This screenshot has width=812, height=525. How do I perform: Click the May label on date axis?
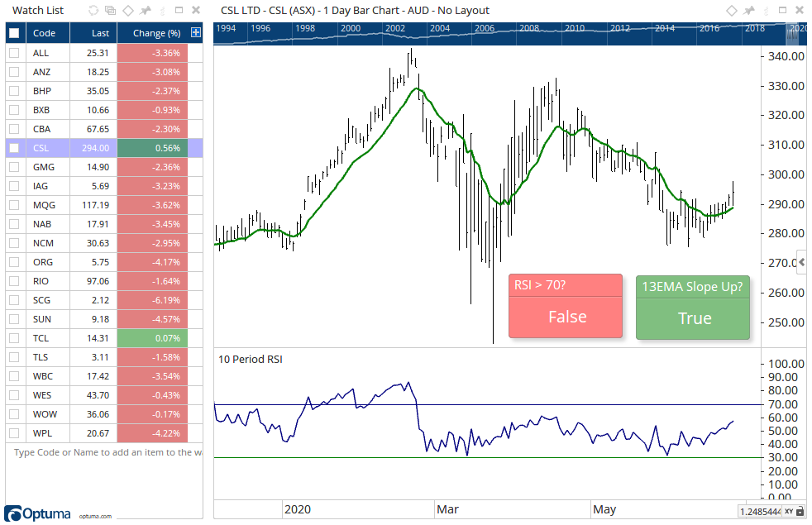click(604, 509)
